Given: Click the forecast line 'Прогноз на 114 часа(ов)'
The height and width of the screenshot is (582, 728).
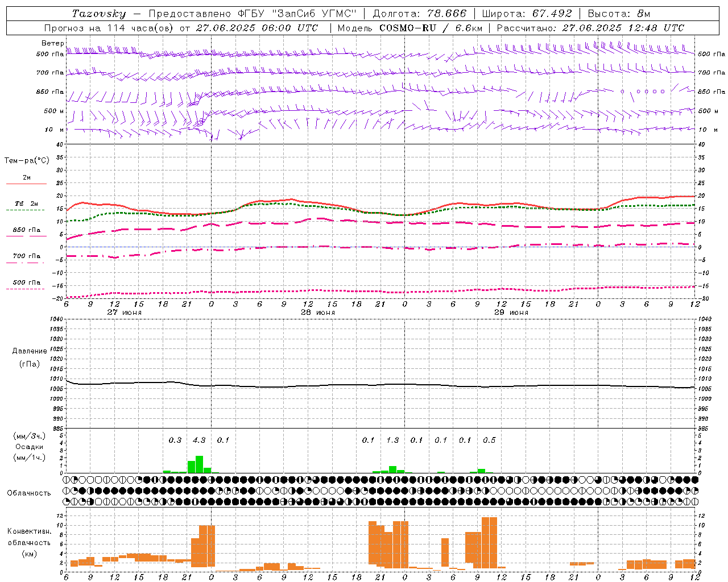Looking at the screenshot, I should pos(109,28).
